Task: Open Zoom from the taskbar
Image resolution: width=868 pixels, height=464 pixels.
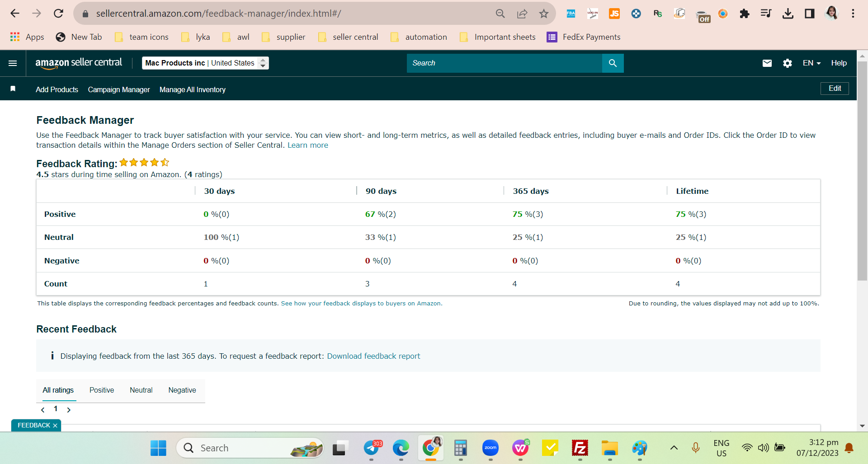Action: [x=491, y=448]
